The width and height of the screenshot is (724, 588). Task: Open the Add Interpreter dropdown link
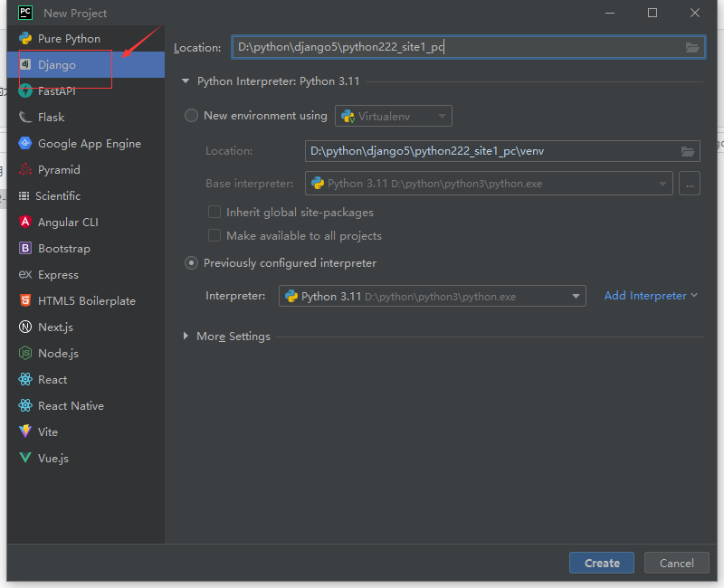(x=651, y=296)
